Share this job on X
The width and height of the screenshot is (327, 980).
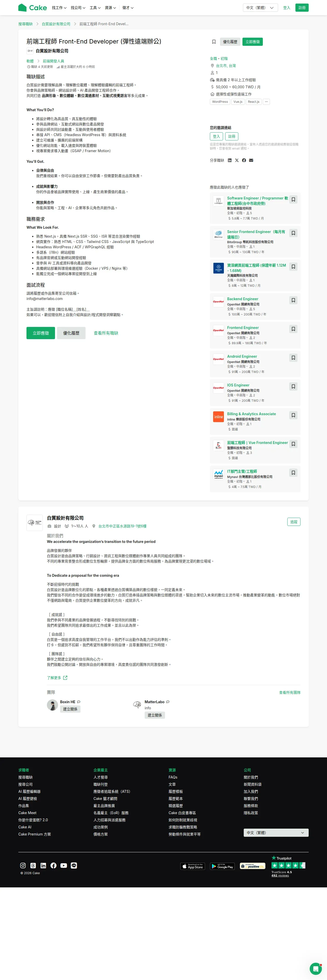click(x=237, y=161)
